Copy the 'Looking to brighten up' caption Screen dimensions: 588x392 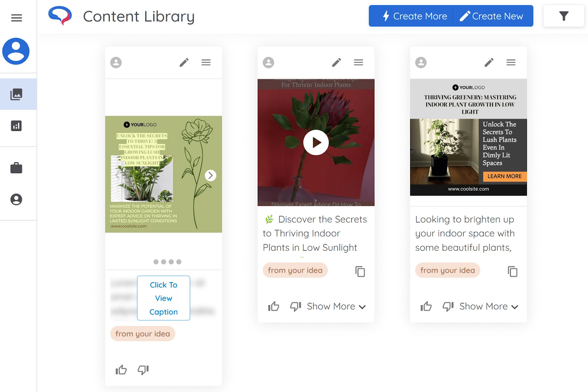[x=512, y=272]
